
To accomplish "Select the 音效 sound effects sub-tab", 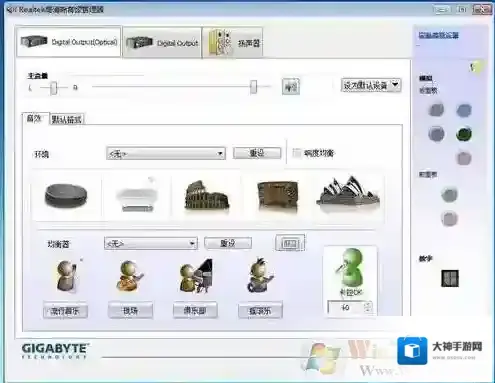I will coord(35,118).
